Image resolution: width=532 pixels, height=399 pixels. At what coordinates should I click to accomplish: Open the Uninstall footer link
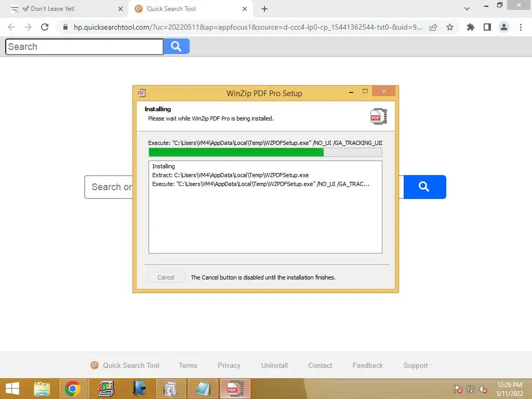274,365
